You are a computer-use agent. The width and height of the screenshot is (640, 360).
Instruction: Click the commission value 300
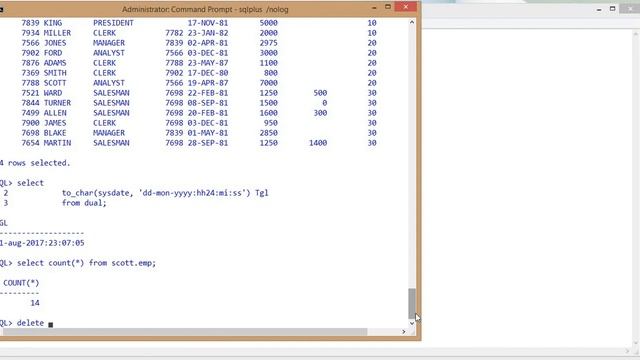(320, 113)
